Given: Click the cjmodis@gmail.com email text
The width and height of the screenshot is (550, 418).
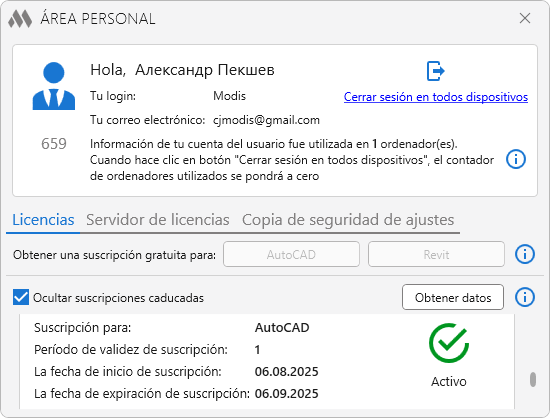Looking at the screenshot, I should [266, 120].
